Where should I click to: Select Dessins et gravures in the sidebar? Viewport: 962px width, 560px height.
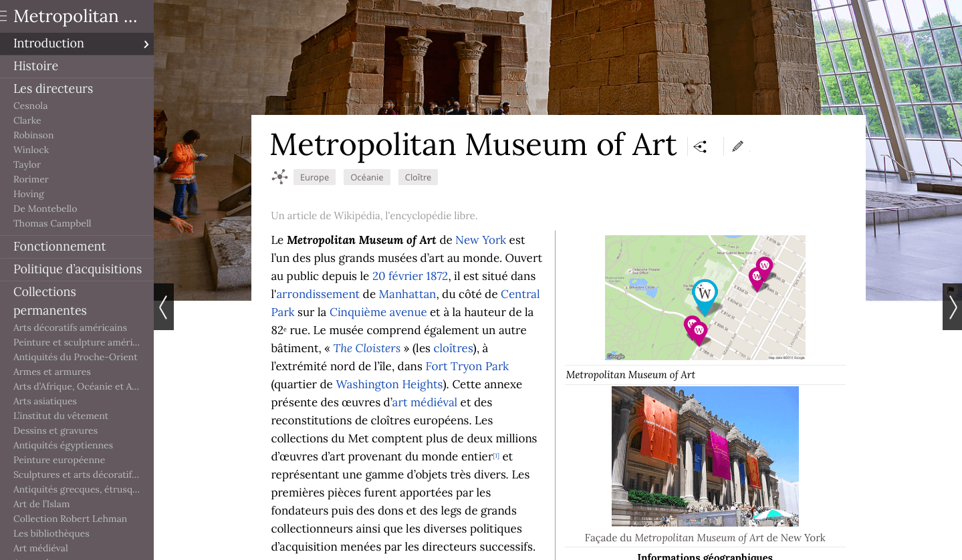[55, 430]
